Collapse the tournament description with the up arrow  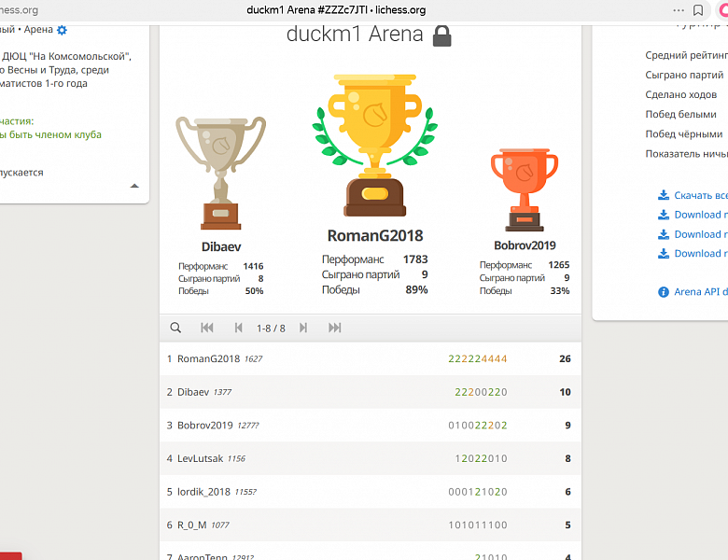pos(134,186)
